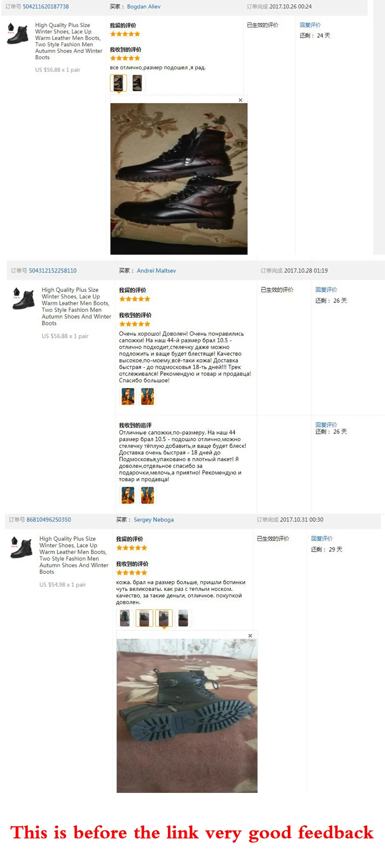385x868 pixels.
Task: Select first thumbnail in Sergey Neboga's review
Action: (125, 618)
